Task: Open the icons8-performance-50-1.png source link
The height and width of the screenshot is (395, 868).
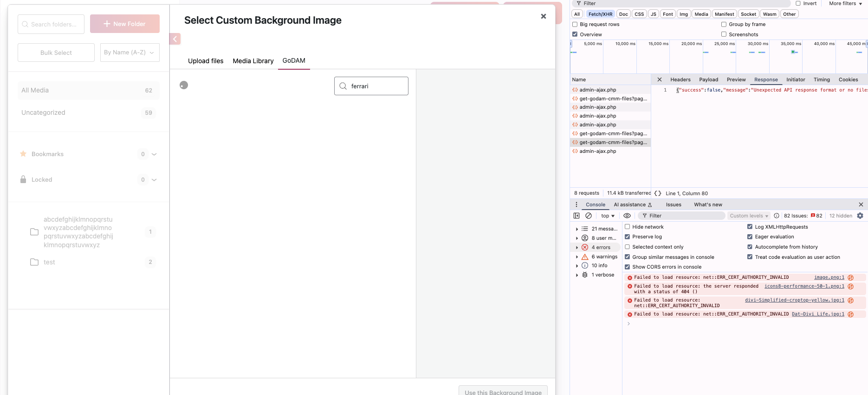Action: tap(804, 286)
